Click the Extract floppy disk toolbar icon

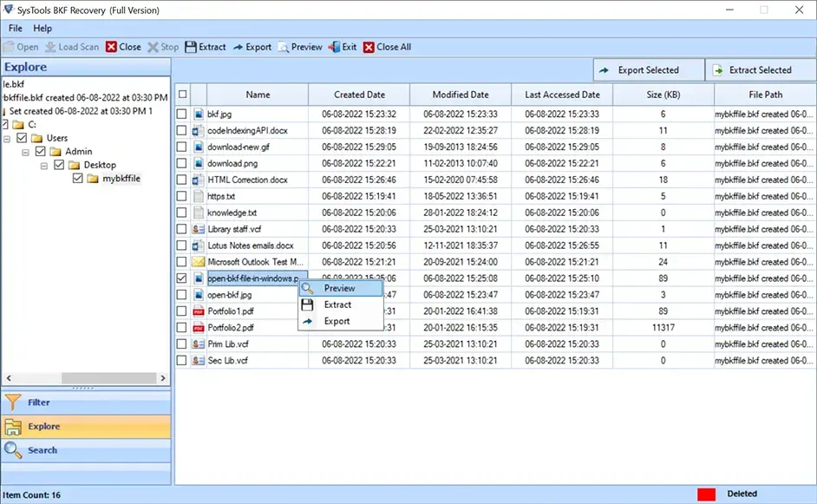pyautogui.click(x=191, y=47)
